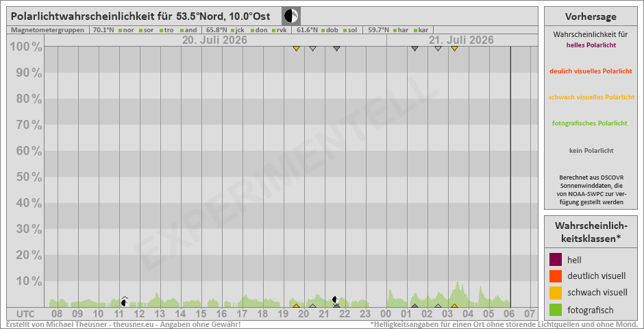644x329 pixels.
Task: Click the green status square for tro
Action: click(x=161, y=30)
